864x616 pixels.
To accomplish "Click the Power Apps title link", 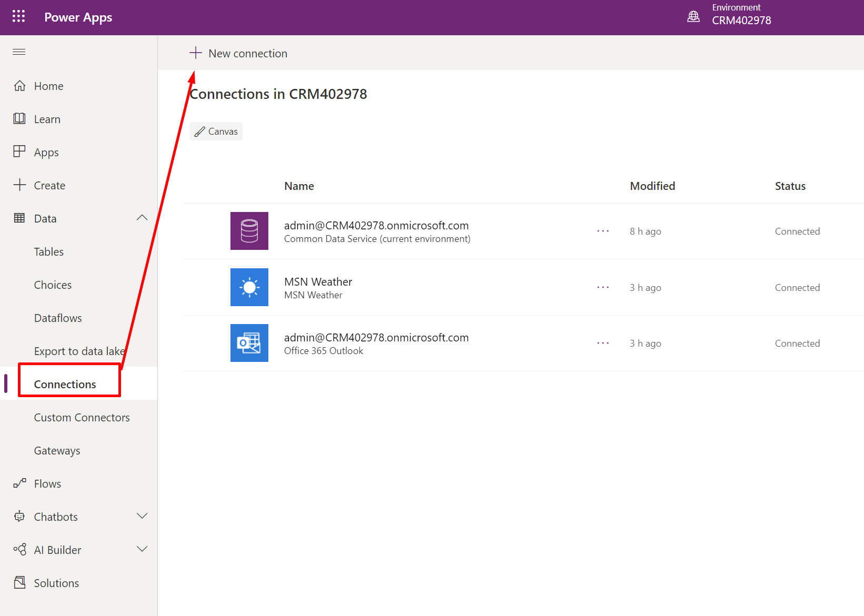I will point(78,17).
